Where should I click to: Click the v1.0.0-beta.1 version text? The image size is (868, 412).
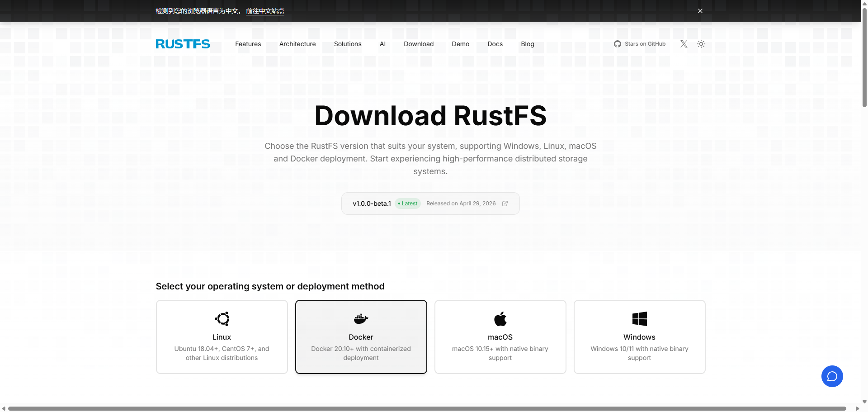(372, 204)
